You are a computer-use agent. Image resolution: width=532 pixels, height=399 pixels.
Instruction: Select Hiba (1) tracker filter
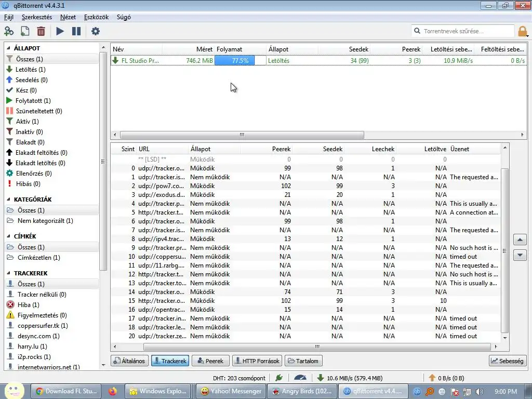pyautogui.click(x=52, y=305)
